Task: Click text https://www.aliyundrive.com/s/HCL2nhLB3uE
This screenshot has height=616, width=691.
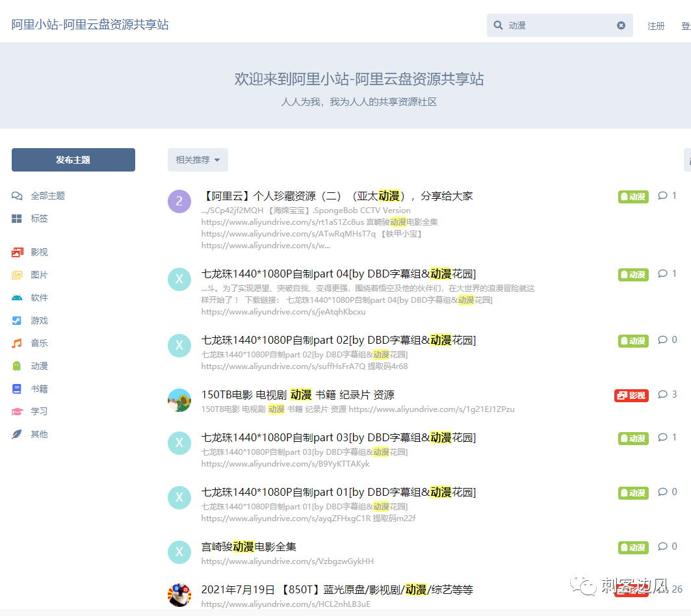Action: coord(286,604)
